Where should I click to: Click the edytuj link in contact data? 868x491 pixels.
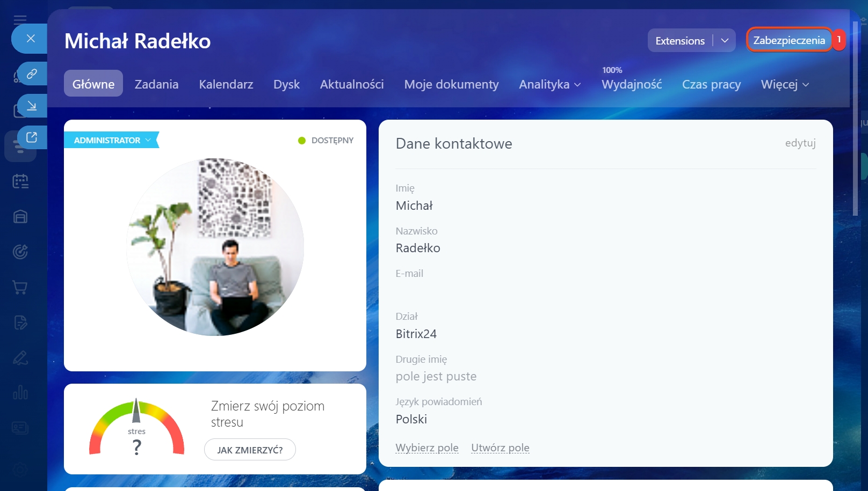[x=800, y=143]
